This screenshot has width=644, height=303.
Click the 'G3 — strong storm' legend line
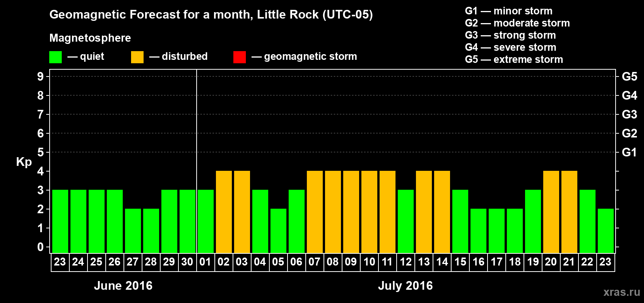pos(510,35)
